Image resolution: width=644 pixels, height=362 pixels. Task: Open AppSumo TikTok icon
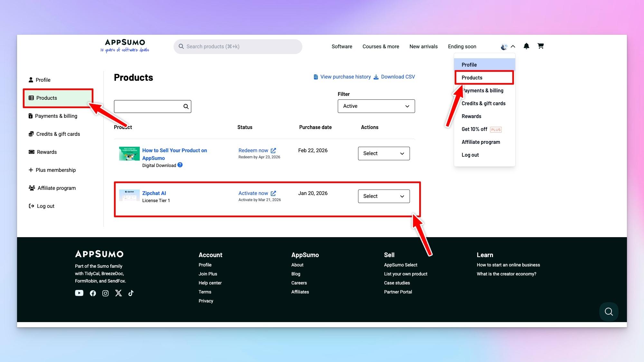tap(131, 293)
